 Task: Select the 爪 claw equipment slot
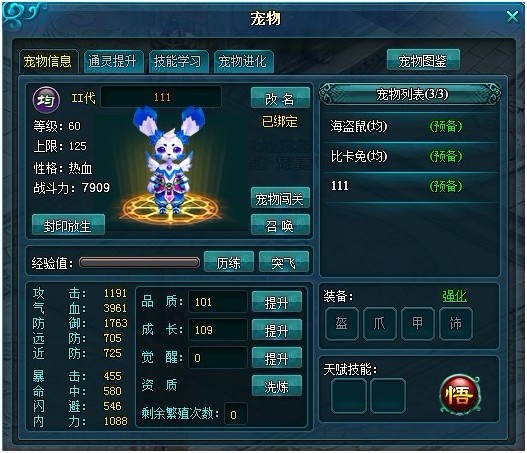(x=380, y=324)
